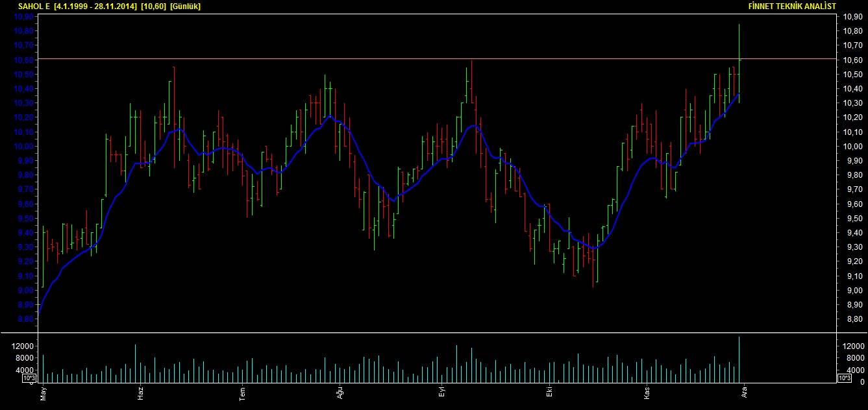The height and width of the screenshot is (410, 868).
Task: Click the Eki label on time axis
Action: (x=549, y=393)
